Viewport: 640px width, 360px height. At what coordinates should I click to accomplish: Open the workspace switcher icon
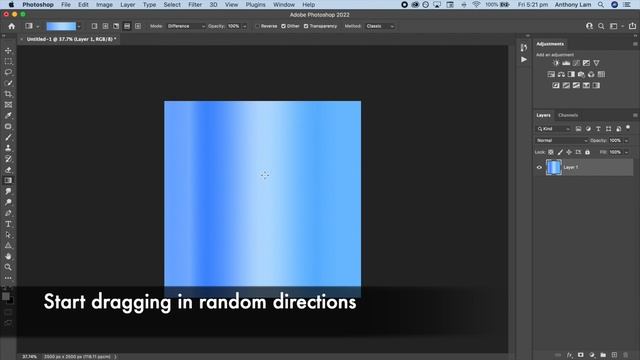click(613, 26)
